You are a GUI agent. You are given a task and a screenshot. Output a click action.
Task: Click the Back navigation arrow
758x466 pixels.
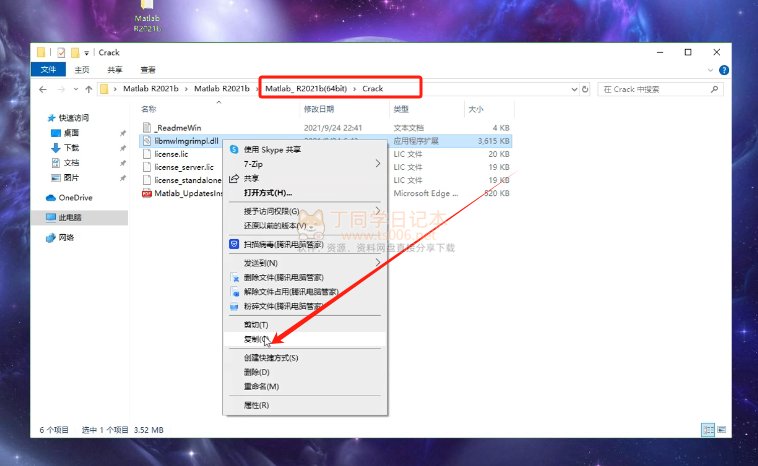click(x=43, y=89)
